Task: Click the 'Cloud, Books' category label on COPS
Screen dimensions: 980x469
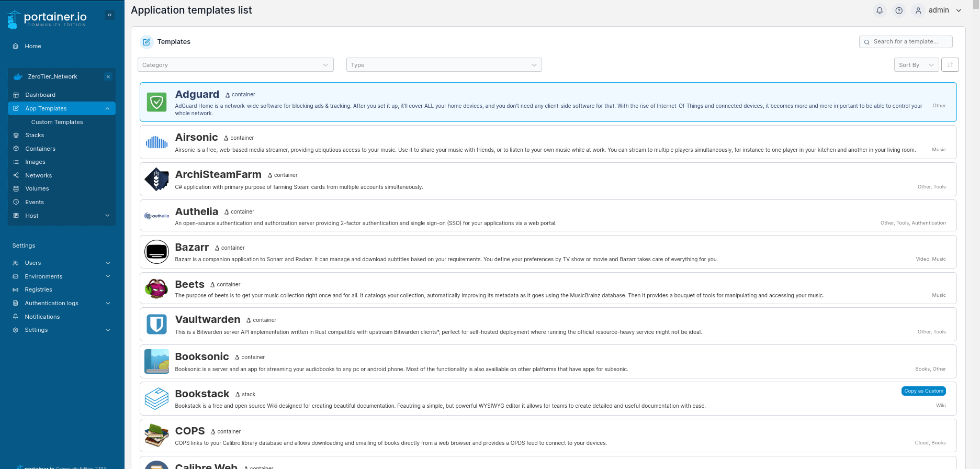Action: click(930, 443)
